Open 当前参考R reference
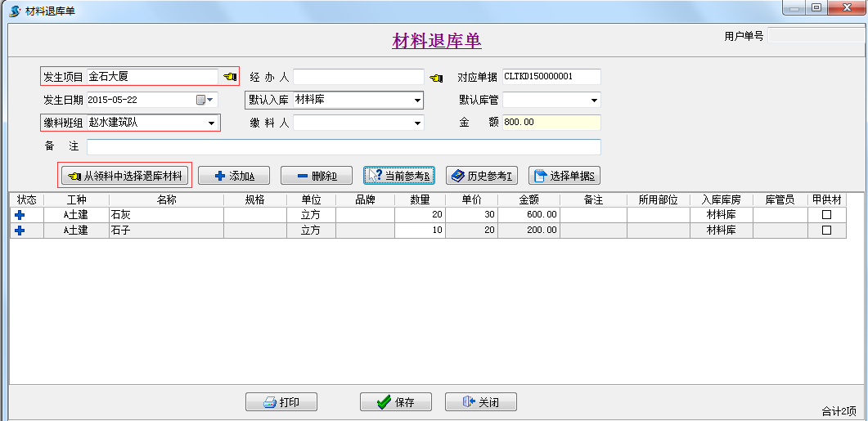868x421 pixels. tap(400, 176)
